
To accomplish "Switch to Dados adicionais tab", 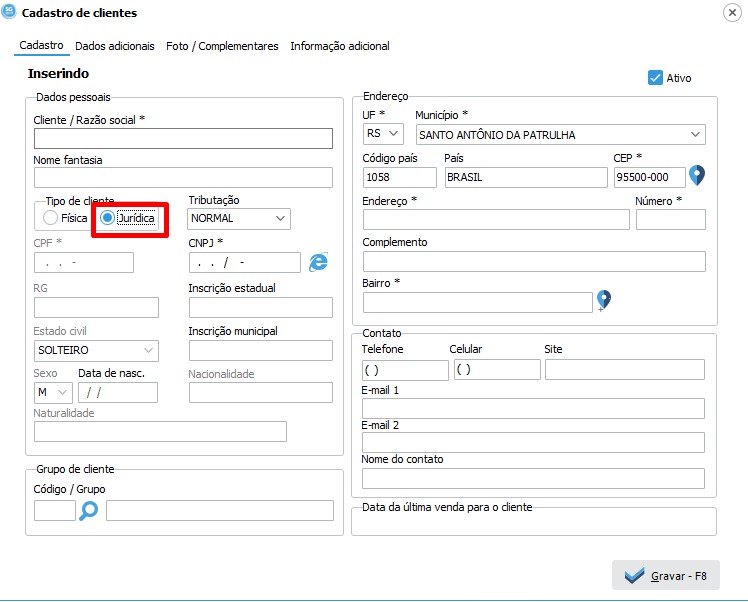I will [115, 46].
